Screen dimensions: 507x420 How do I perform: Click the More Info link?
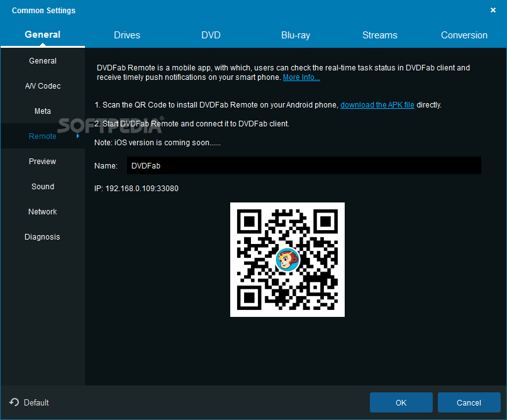click(301, 77)
